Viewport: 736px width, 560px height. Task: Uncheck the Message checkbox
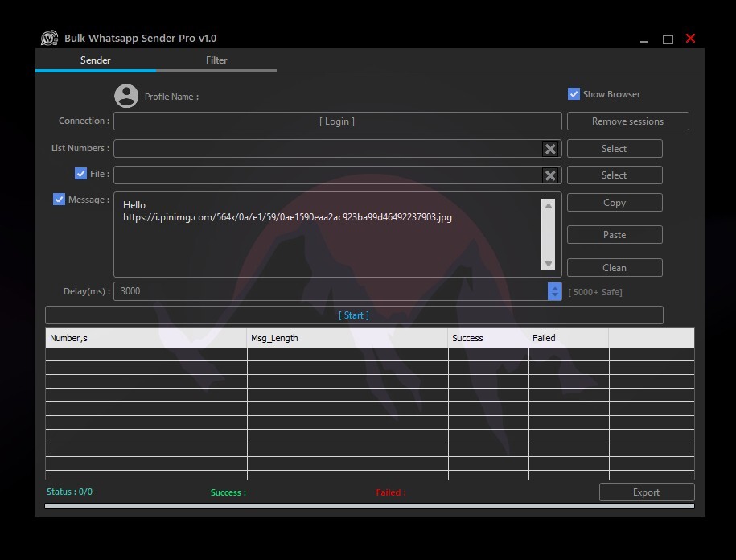click(59, 200)
